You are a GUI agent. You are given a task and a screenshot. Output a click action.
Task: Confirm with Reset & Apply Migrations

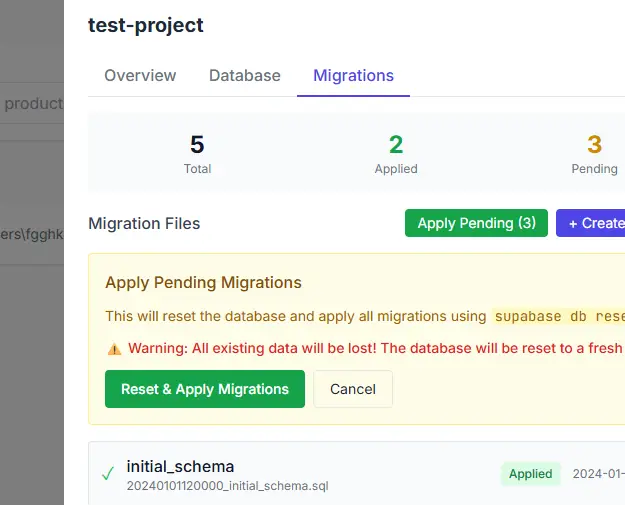pyautogui.click(x=205, y=389)
